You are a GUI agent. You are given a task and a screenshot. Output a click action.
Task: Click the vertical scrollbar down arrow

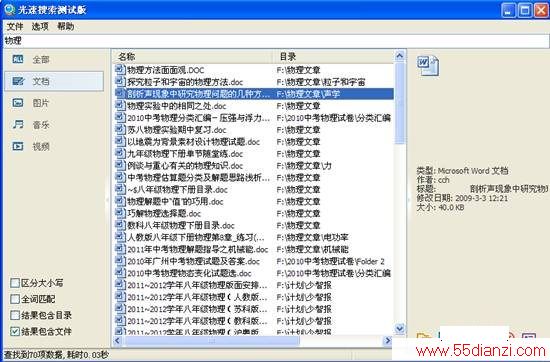[x=400, y=329]
